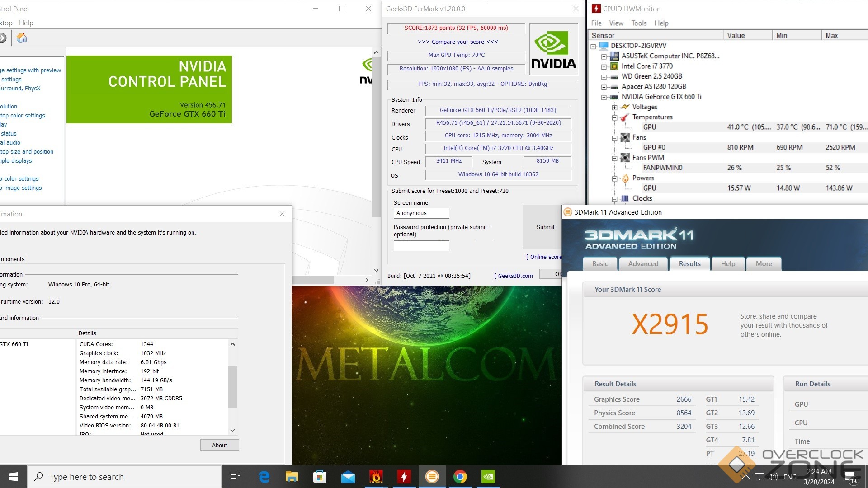This screenshot has width=868, height=488.
Task: Open 3DMark 11 taskbar icon
Action: point(432,477)
